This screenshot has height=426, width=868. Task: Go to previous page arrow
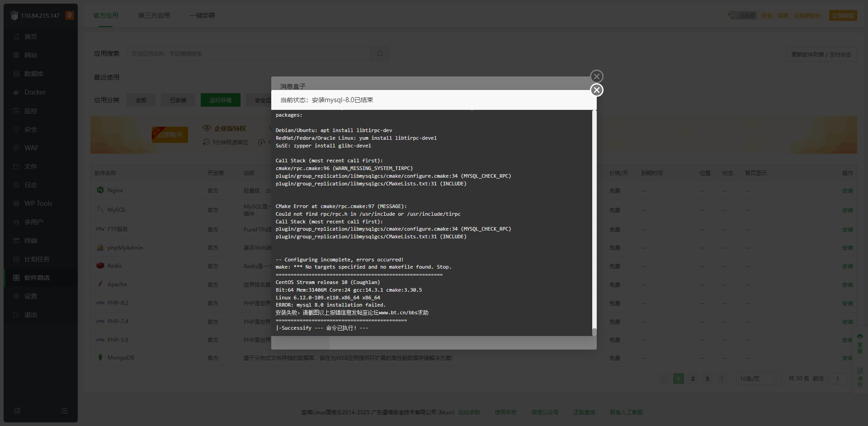664,379
